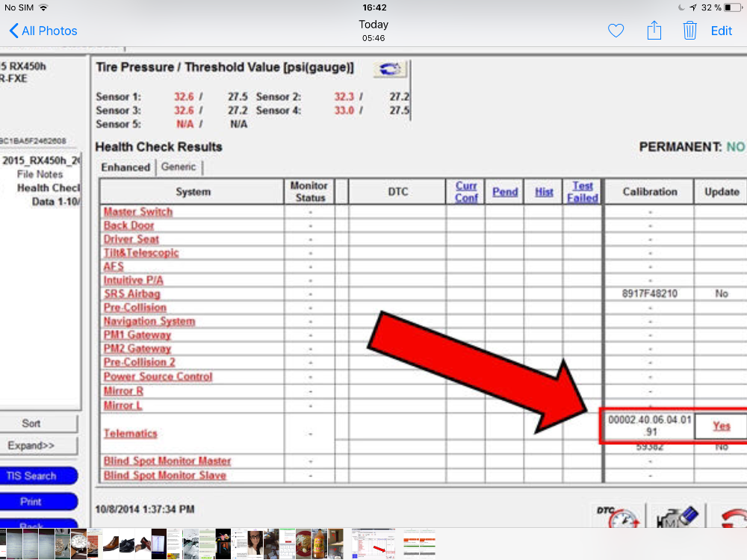
Task: Click the Expand>> button
Action: pos(31,446)
